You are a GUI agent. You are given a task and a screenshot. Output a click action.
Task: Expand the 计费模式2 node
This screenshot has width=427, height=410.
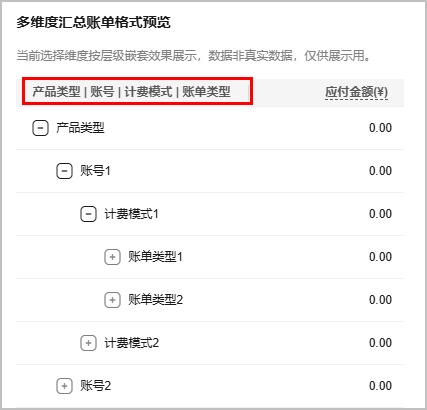[x=88, y=343]
